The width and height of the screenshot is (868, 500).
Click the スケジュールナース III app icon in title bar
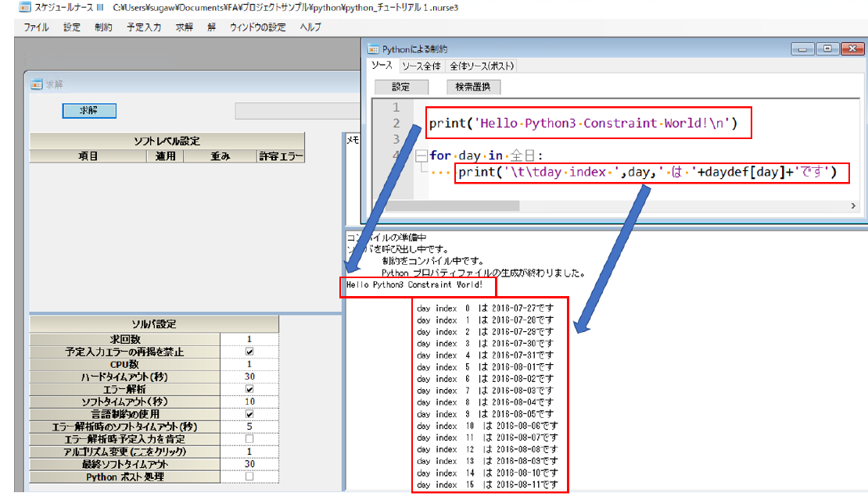pos(24,8)
